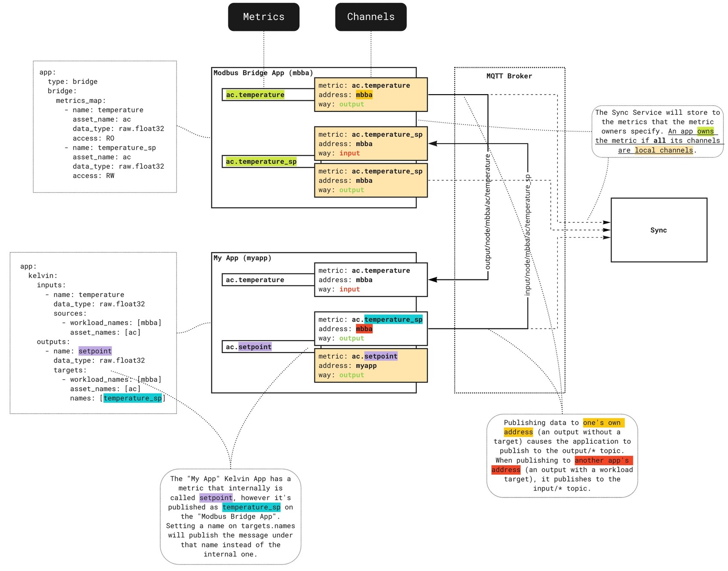Click the Channels header label

click(370, 17)
